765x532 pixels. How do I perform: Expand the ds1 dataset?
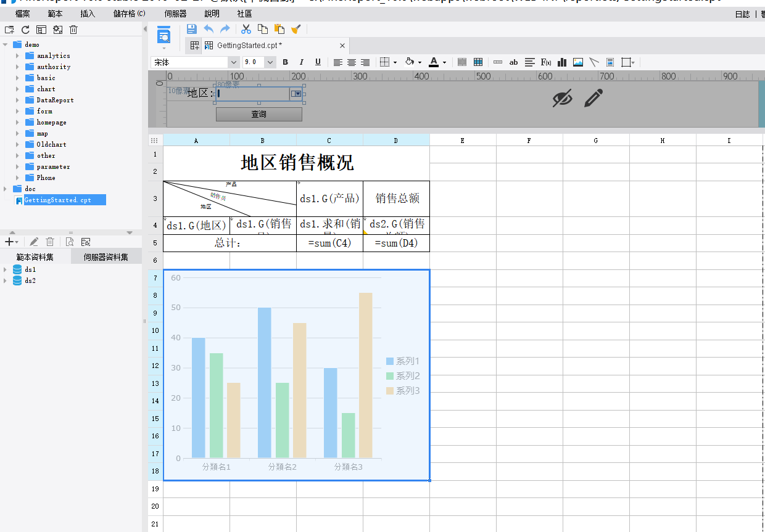6,269
